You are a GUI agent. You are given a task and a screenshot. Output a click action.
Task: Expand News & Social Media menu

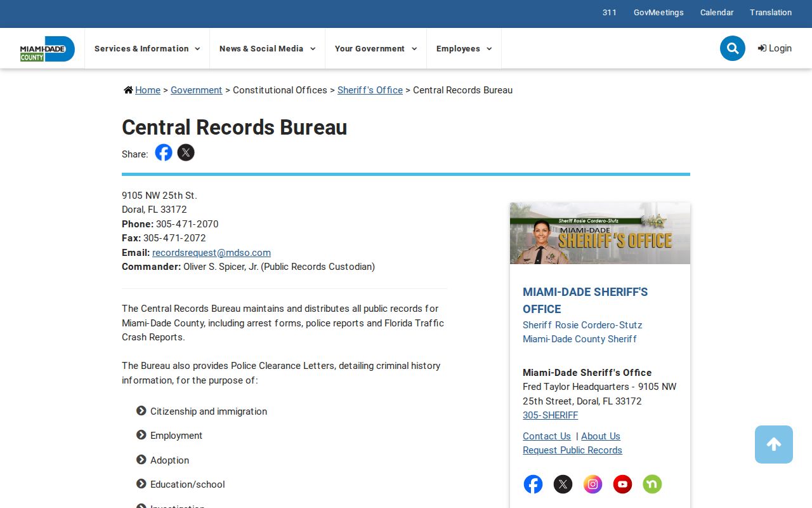click(267, 48)
